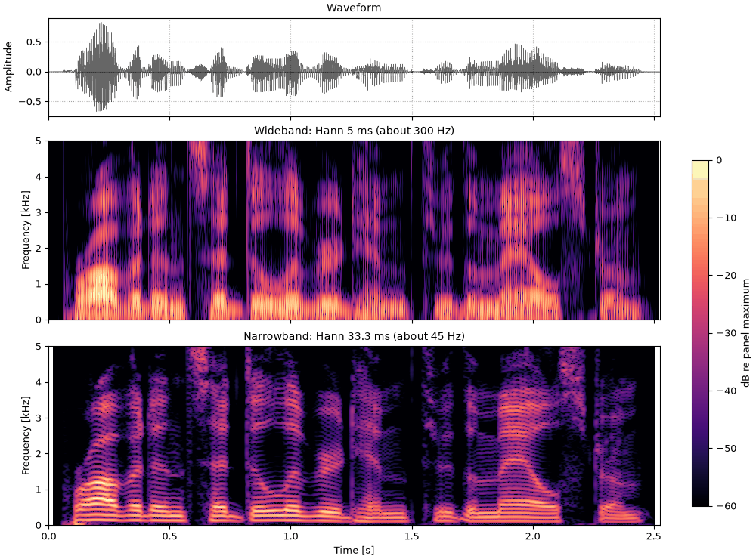The width and height of the screenshot is (756, 559).
Task: Click the 2.0 time tick label
Action: (x=533, y=536)
